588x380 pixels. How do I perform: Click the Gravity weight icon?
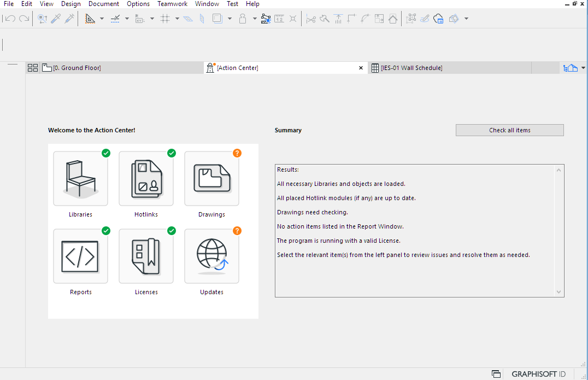click(x=243, y=19)
